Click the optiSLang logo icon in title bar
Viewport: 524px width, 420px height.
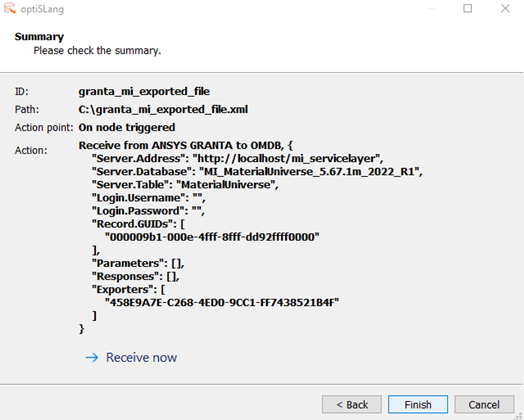(x=10, y=8)
